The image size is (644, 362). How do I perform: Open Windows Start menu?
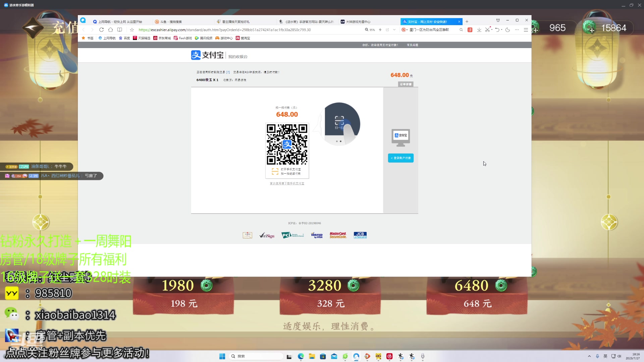(222, 356)
